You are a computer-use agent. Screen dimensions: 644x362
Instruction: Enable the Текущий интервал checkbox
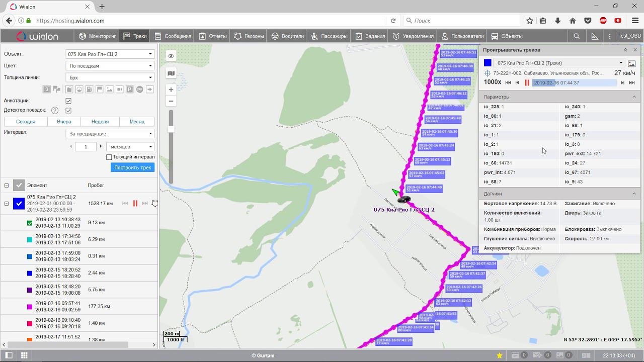click(x=109, y=157)
